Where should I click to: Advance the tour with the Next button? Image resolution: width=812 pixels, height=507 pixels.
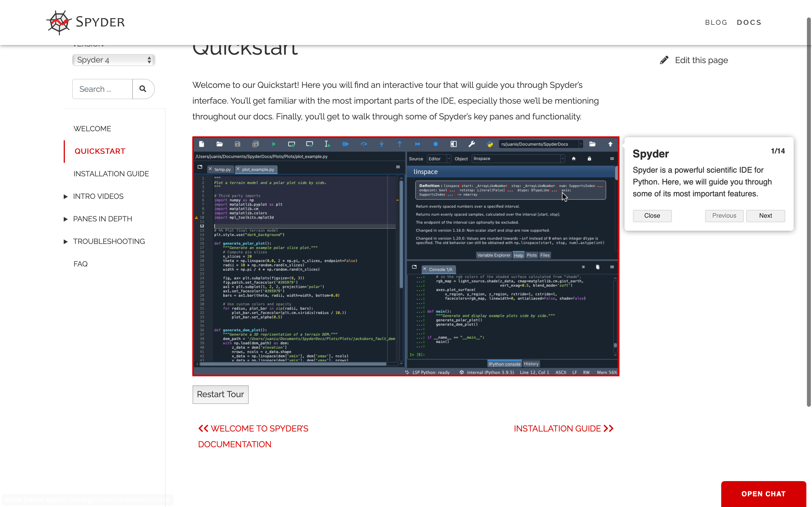tap(765, 215)
